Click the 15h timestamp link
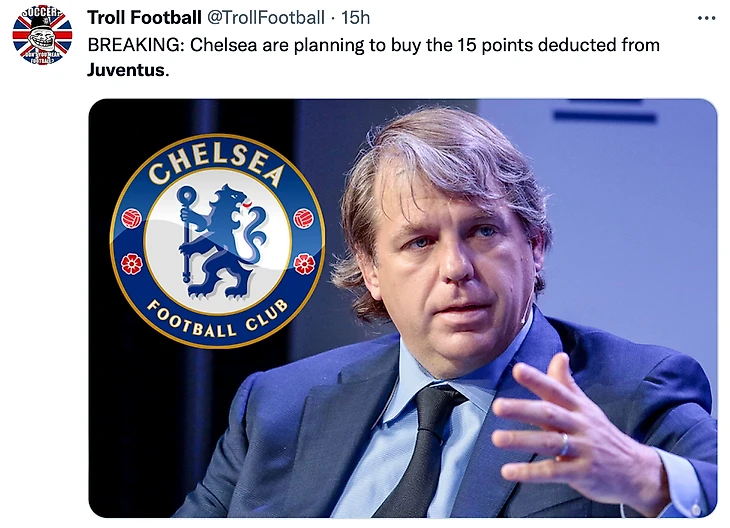The height and width of the screenshot is (528, 730). [356, 18]
